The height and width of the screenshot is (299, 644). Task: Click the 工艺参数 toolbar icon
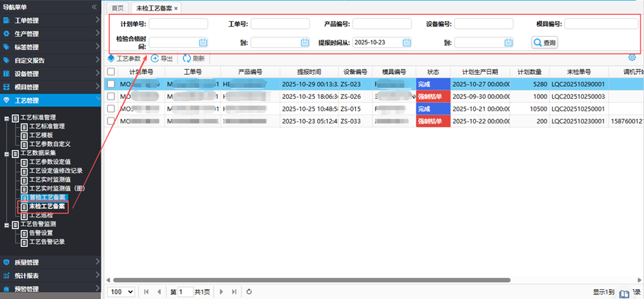[111, 59]
